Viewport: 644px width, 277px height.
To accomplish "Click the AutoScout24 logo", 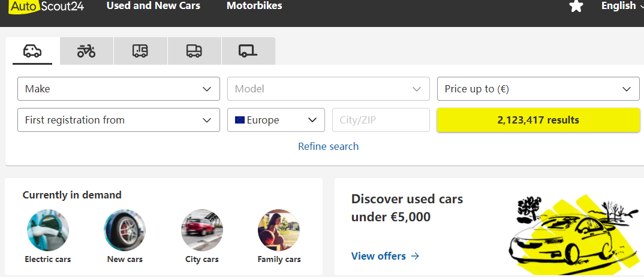I will click(46, 7).
